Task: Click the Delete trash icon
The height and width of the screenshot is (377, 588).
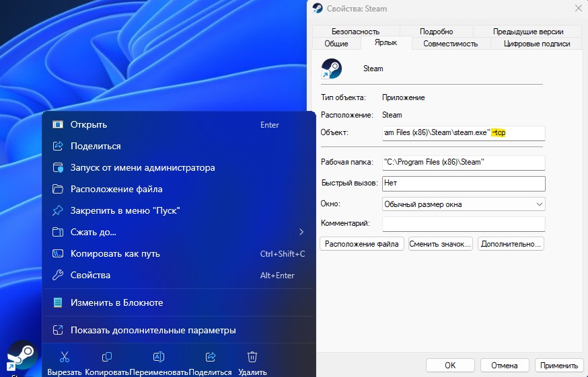Action: click(252, 357)
